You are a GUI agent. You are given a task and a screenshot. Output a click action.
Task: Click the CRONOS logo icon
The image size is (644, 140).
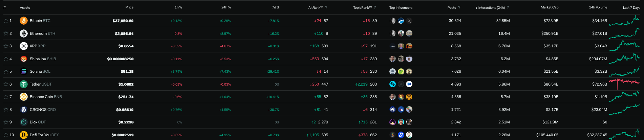[24, 110]
